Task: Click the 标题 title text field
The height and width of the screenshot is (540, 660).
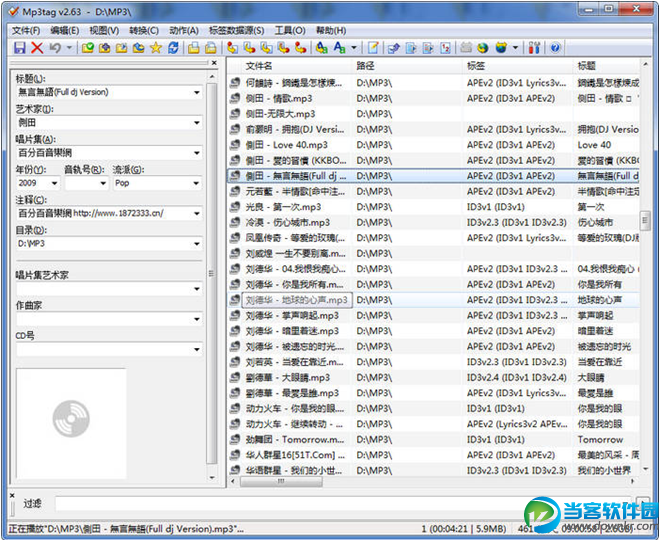Action: [104, 92]
